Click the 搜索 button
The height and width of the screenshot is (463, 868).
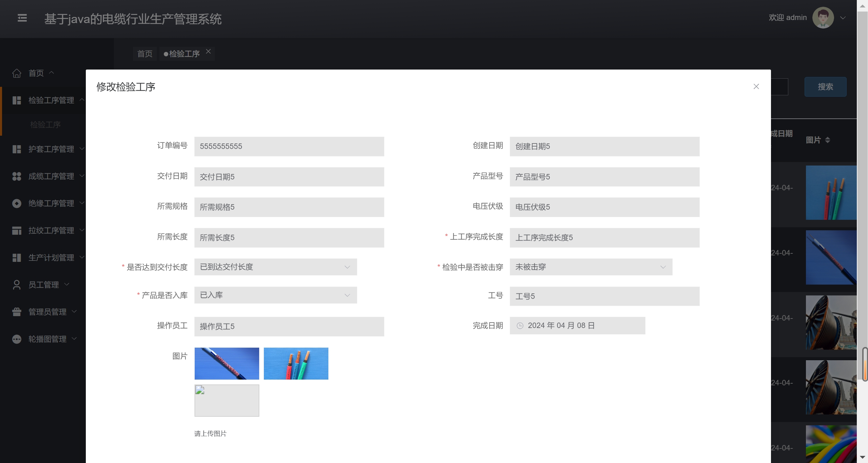825,87
